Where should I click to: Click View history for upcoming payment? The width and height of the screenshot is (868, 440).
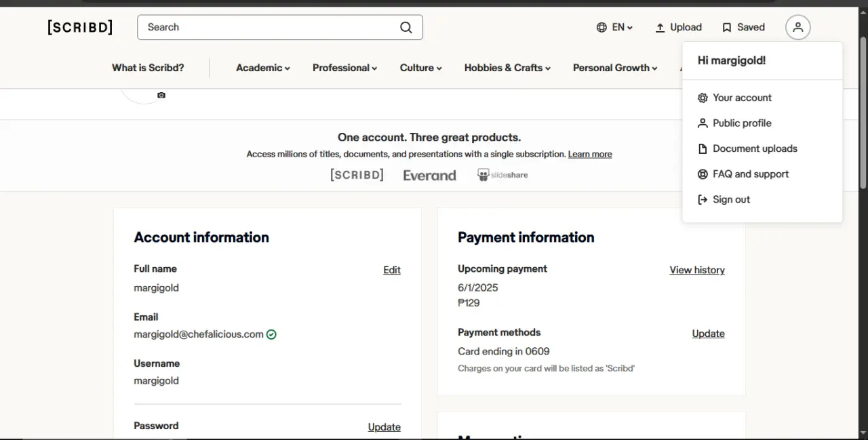point(697,270)
